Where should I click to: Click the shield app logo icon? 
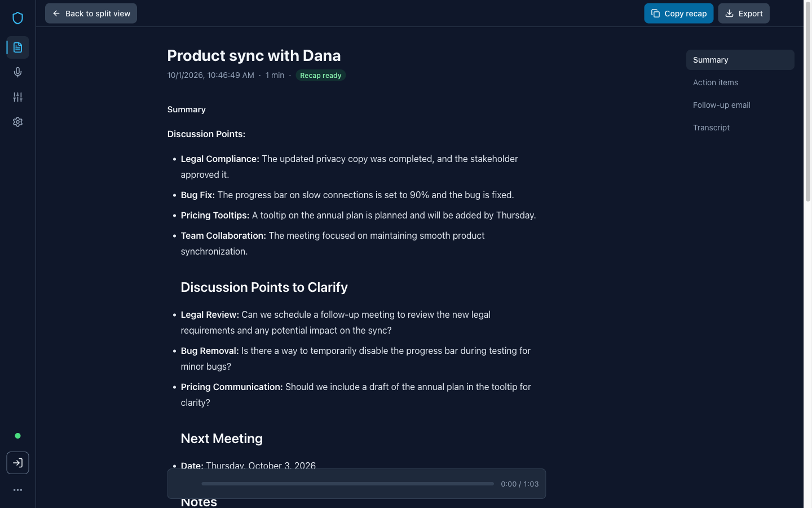tap(17, 18)
